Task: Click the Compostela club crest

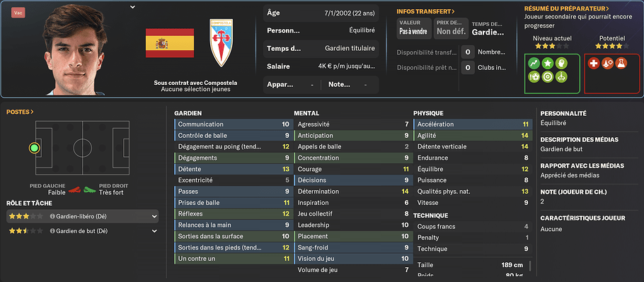Action: point(222,42)
